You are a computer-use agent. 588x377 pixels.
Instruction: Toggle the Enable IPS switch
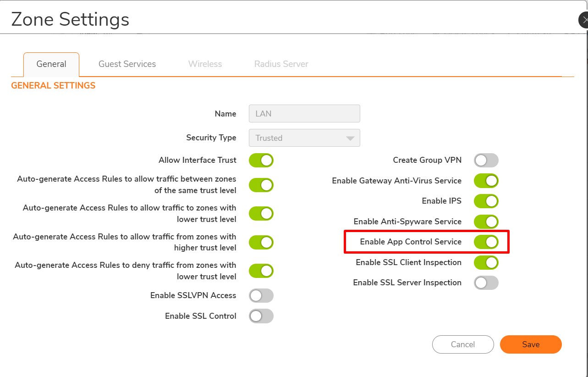click(x=486, y=201)
